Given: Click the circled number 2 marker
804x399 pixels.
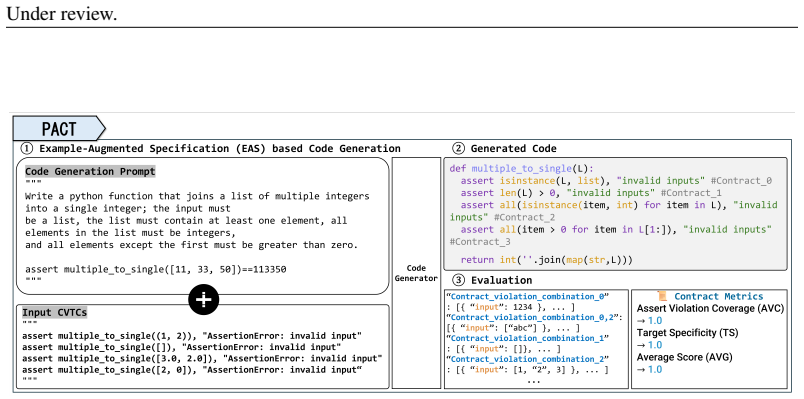Looking at the screenshot, I should pyautogui.click(x=458, y=149).
